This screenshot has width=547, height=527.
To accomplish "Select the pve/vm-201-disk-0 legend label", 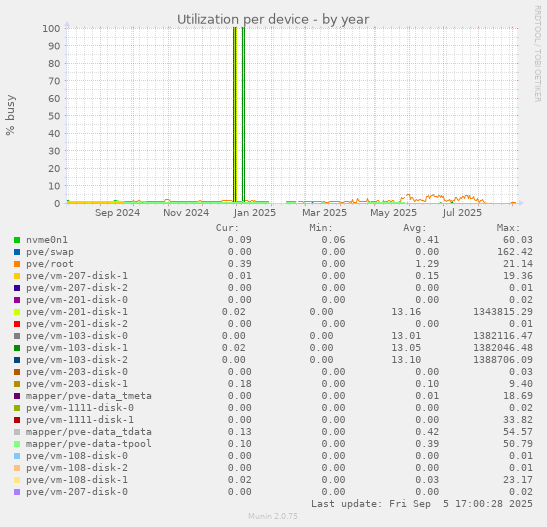I will tap(77, 300).
